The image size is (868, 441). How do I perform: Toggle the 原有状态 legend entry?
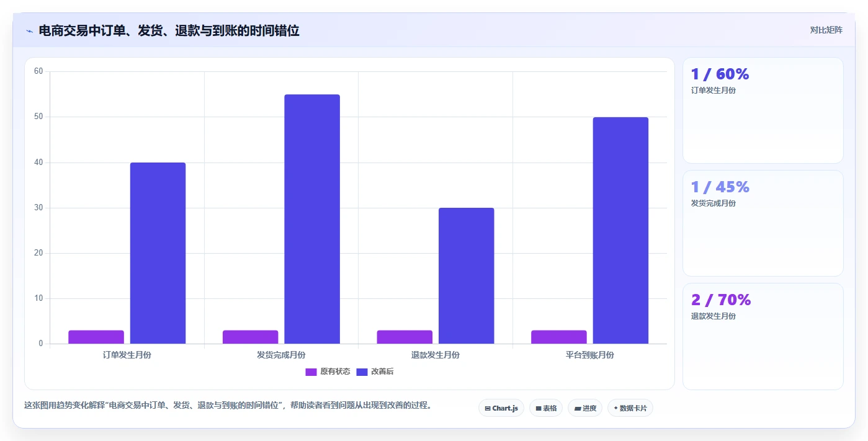click(328, 372)
